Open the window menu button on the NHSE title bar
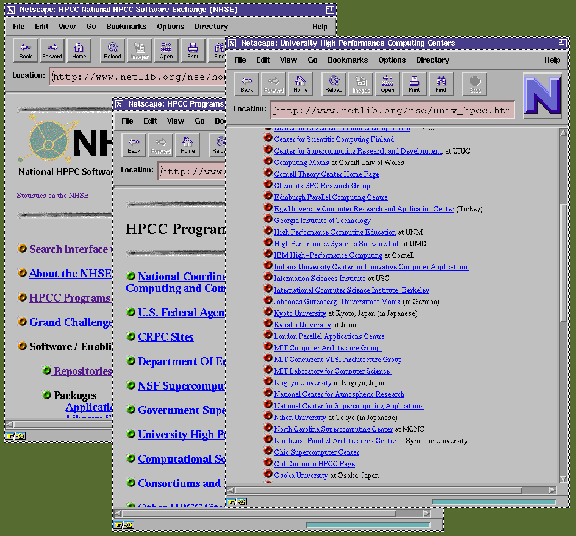 coord(11,10)
